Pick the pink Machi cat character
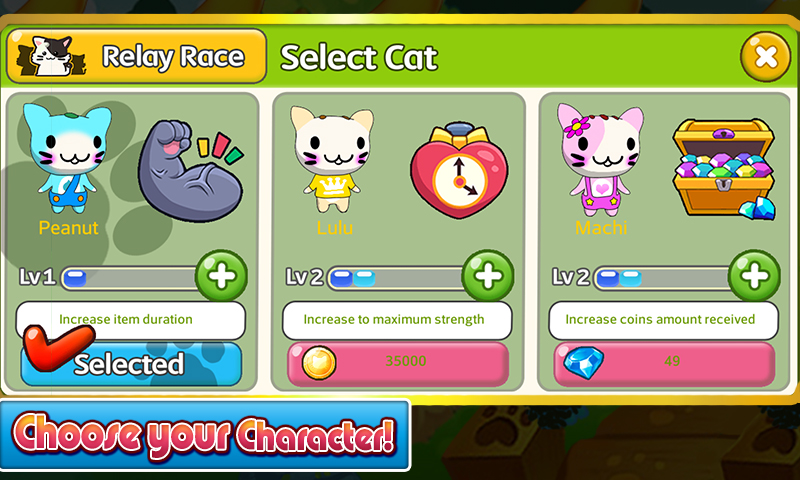The image size is (800, 480). [x=601, y=160]
